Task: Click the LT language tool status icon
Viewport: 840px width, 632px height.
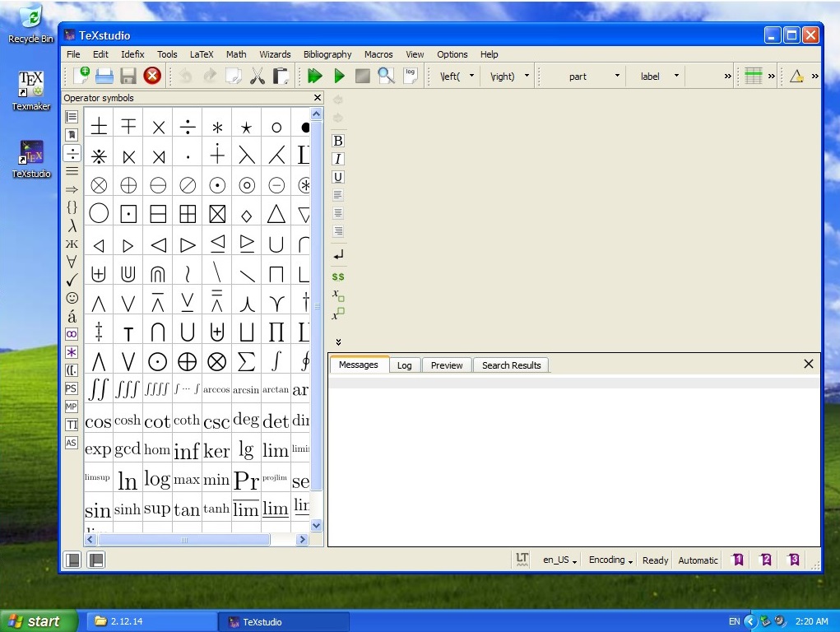Action: (522, 560)
